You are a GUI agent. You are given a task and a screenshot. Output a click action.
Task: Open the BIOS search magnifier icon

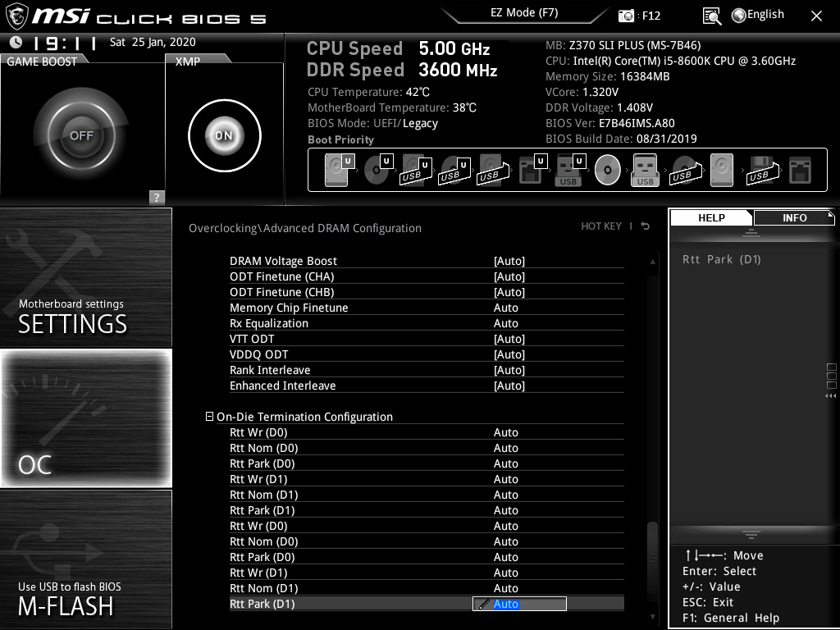coord(712,16)
